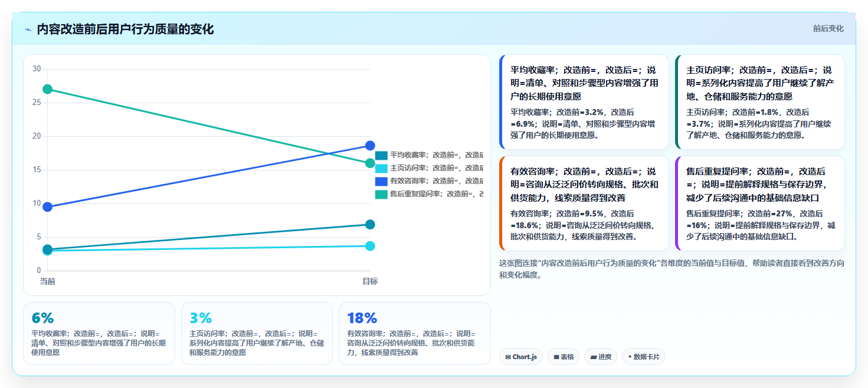The image size is (868, 388).
Task: Click description under the 6% stat
Action: pos(99,343)
